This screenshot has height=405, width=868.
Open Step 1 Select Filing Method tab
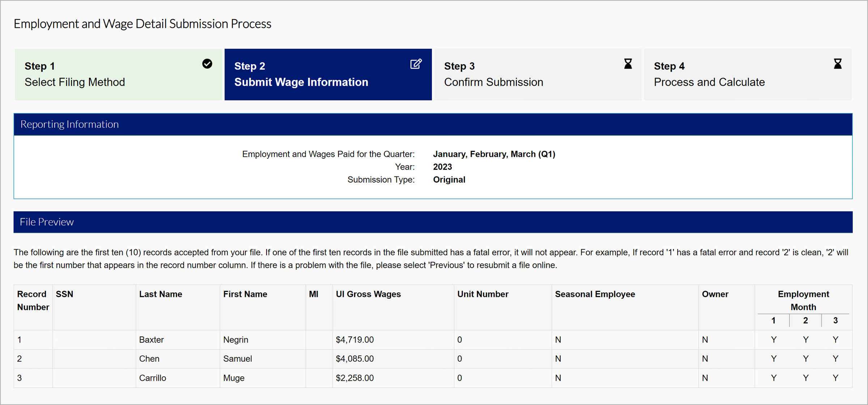tap(118, 74)
